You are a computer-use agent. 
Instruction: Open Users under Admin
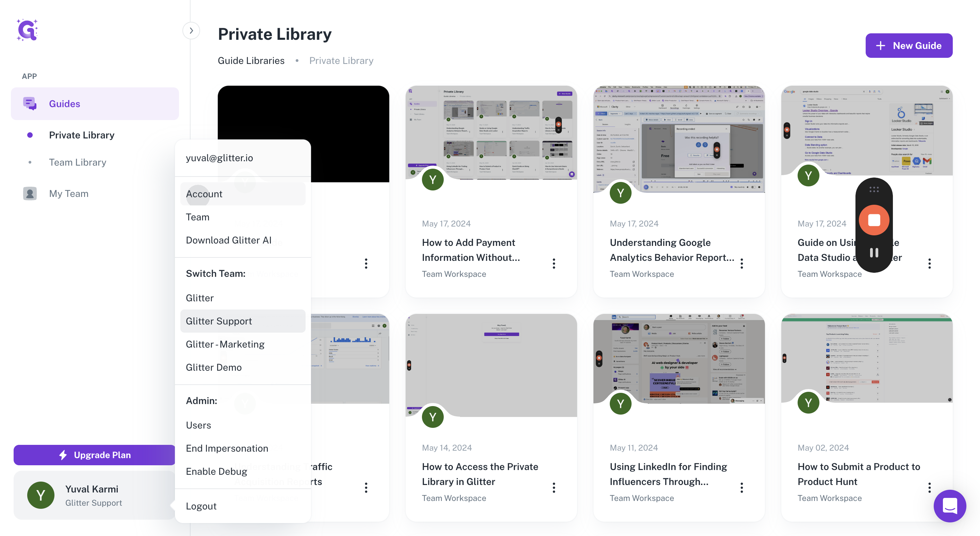coord(243,425)
